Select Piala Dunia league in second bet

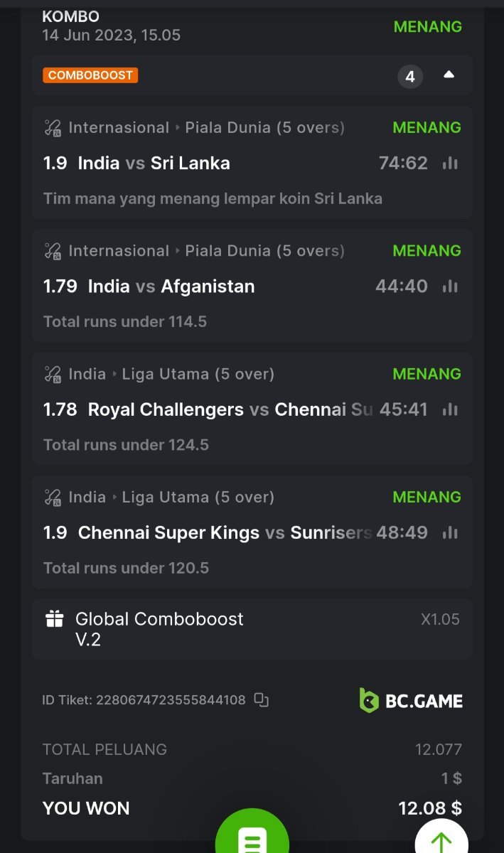pyautogui.click(x=264, y=251)
